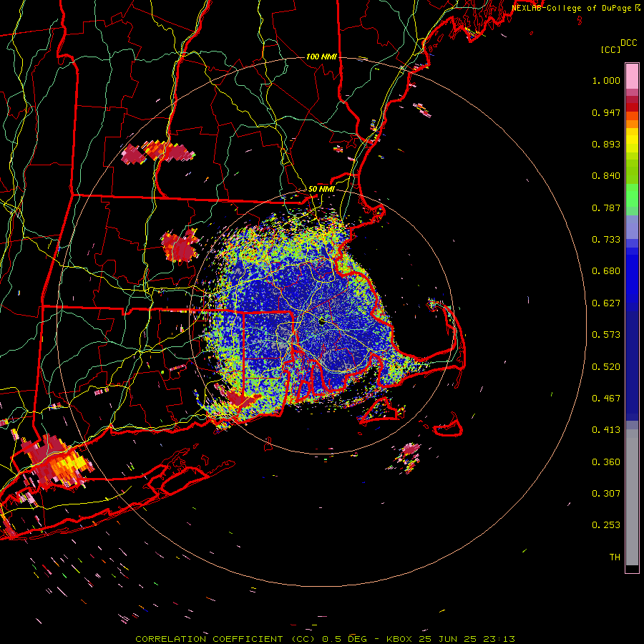Click the 0.893 legend value
Viewport: 644px width, 644px height.
coord(606,144)
